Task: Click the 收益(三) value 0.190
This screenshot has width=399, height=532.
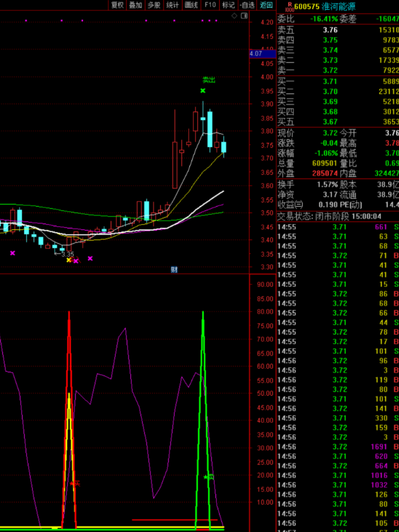Action: click(x=328, y=204)
